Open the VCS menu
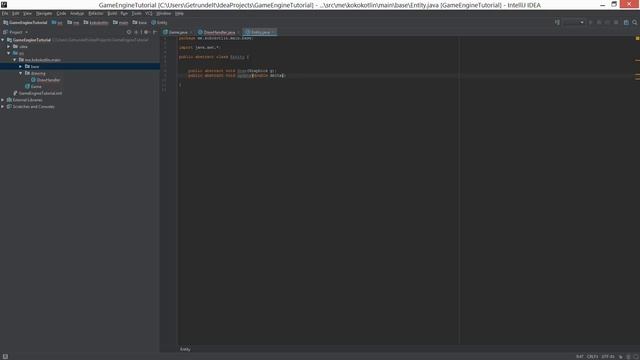 [149, 13]
